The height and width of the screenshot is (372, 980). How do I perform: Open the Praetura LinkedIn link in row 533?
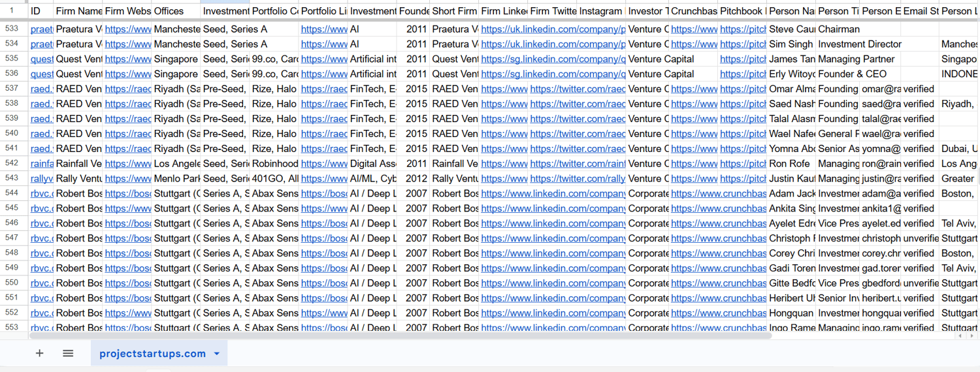tap(553, 29)
